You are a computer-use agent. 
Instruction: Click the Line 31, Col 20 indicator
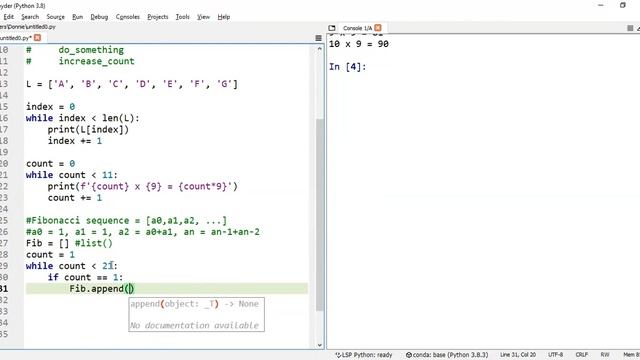coord(518,355)
